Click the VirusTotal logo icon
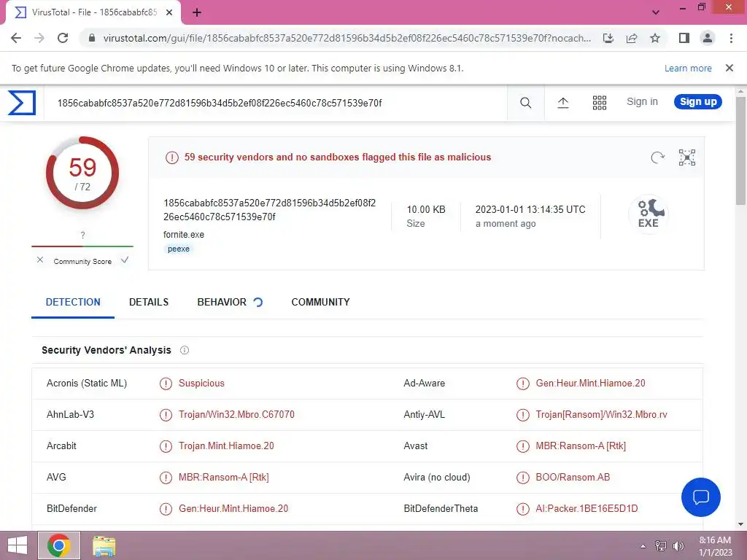 pyautogui.click(x=22, y=102)
